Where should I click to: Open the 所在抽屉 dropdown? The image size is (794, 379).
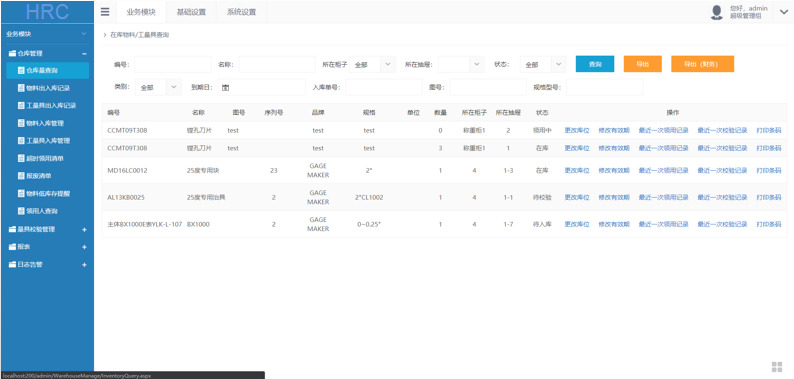461,64
